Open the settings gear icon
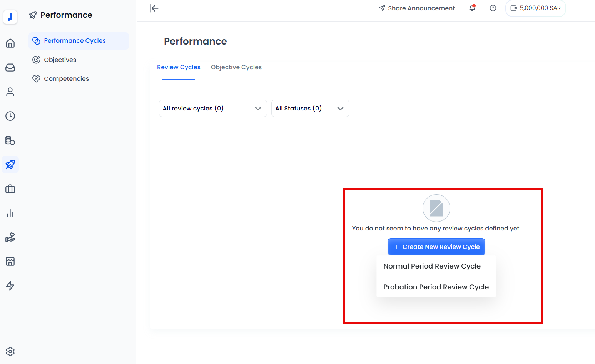This screenshot has width=595, height=364. (x=10, y=351)
